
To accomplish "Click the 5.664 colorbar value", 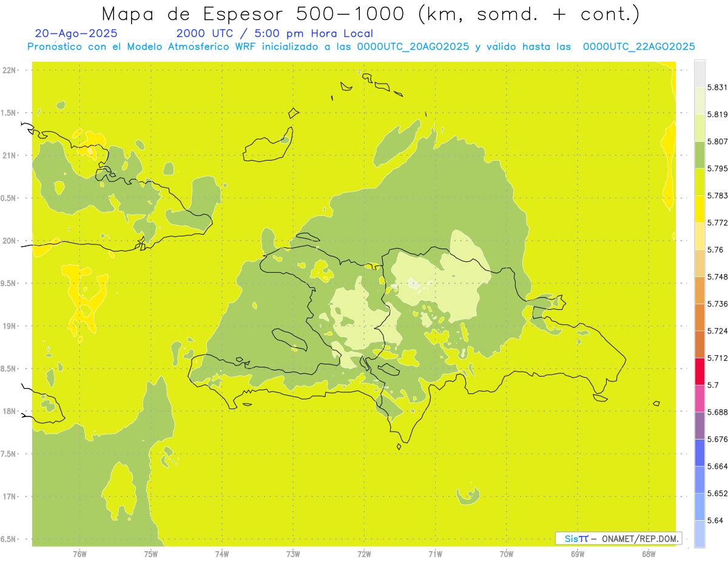I will [717, 466].
